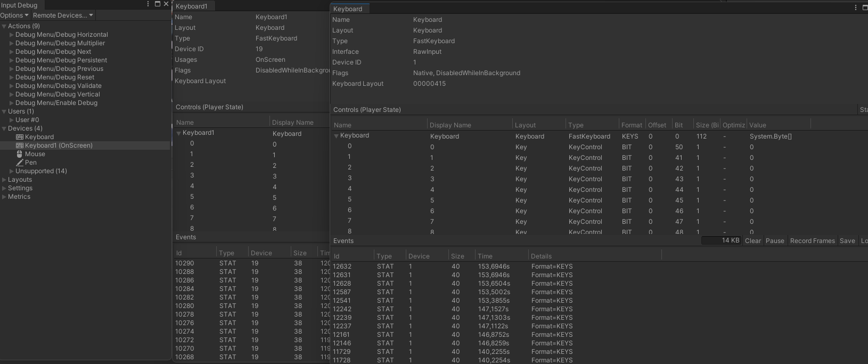
Task: Open the Options dropdown
Action: [14, 15]
